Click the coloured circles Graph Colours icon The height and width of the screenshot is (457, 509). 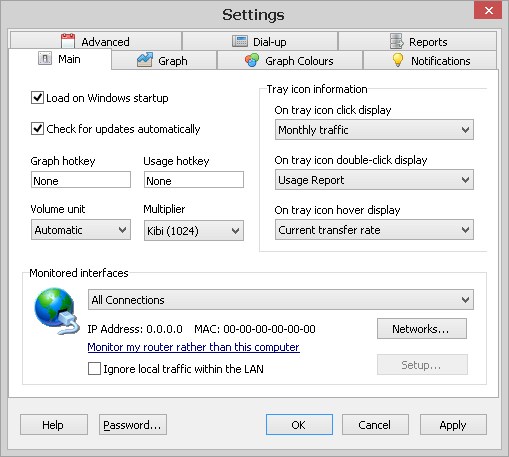click(252, 60)
